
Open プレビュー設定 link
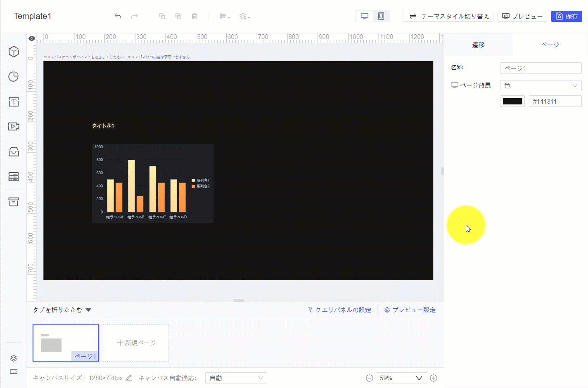click(410, 310)
